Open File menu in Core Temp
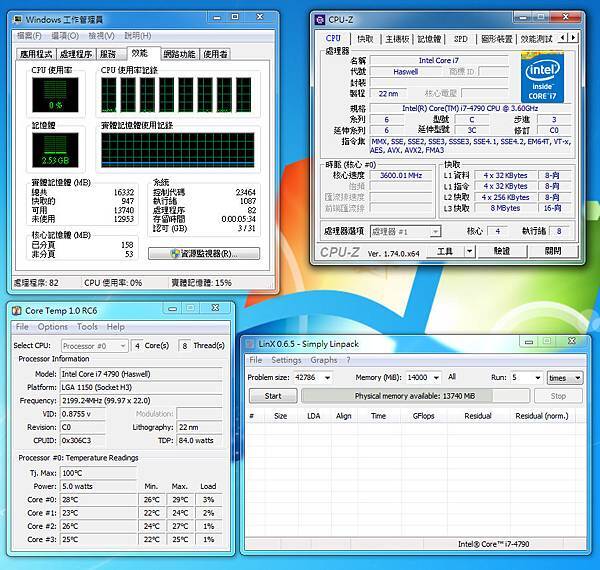This screenshot has width=600, height=570. coord(22,327)
